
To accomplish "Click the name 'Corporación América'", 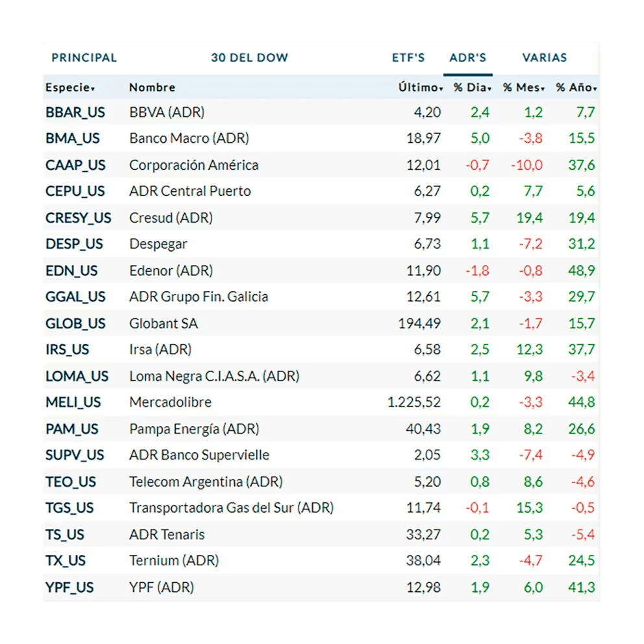I will click(194, 165).
